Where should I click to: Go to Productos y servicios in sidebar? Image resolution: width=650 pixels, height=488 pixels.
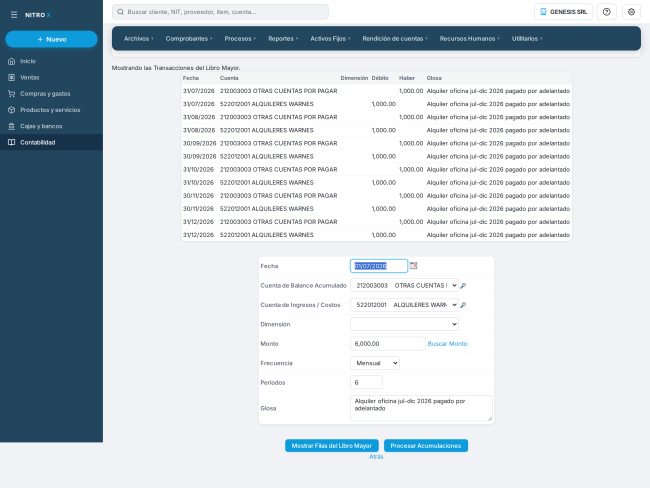coord(51,110)
